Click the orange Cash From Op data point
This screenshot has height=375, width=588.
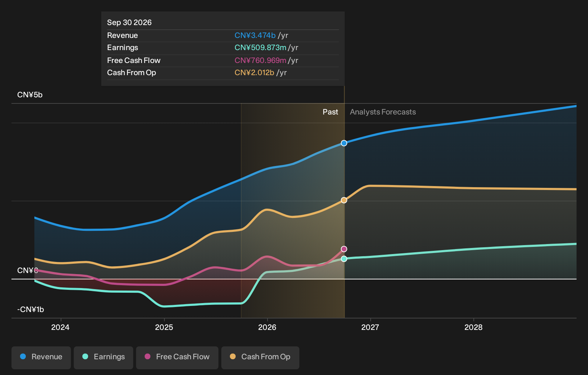(x=344, y=200)
